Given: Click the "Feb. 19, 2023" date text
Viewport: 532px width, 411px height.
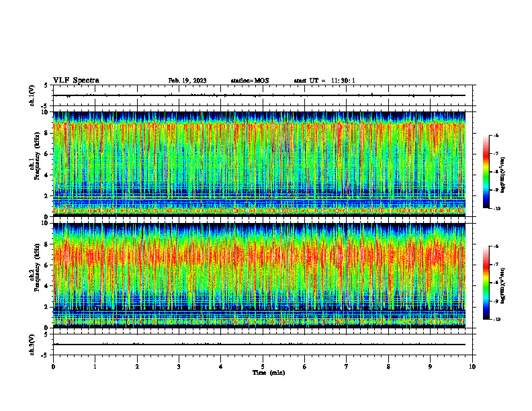Looking at the screenshot, I should (x=187, y=81).
